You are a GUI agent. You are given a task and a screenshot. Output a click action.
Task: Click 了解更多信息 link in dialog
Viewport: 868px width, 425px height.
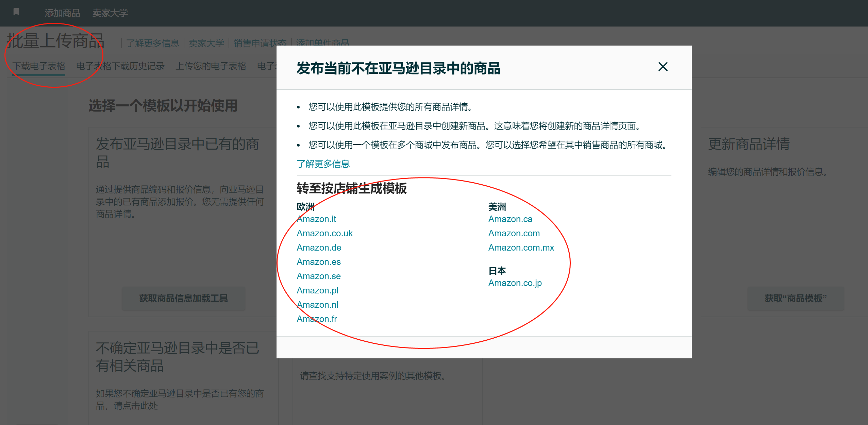pyautogui.click(x=323, y=164)
